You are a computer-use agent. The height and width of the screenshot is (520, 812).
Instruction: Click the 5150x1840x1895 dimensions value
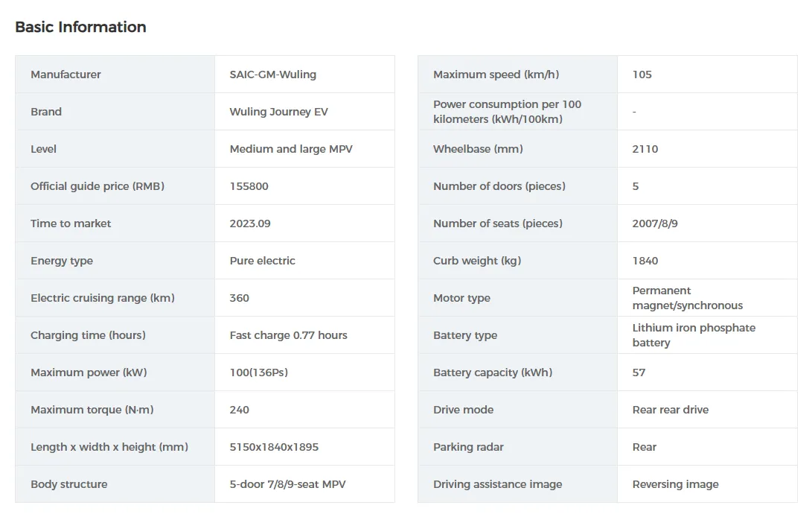(274, 447)
